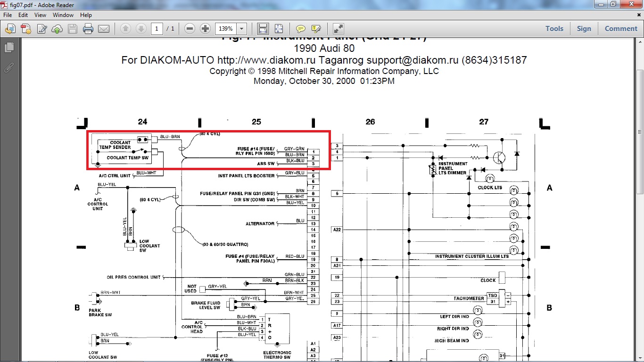
Task: Click the 'INSTRUMENT CLUSTER ILLUM LTS' label
Action: pyautogui.click(x=472, y=256)
